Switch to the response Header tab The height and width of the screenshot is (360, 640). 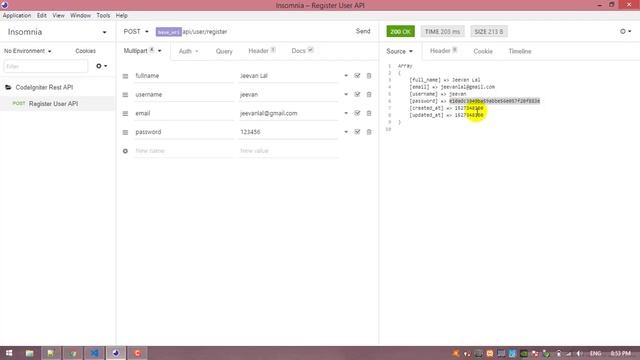click(x=443, y=51)
